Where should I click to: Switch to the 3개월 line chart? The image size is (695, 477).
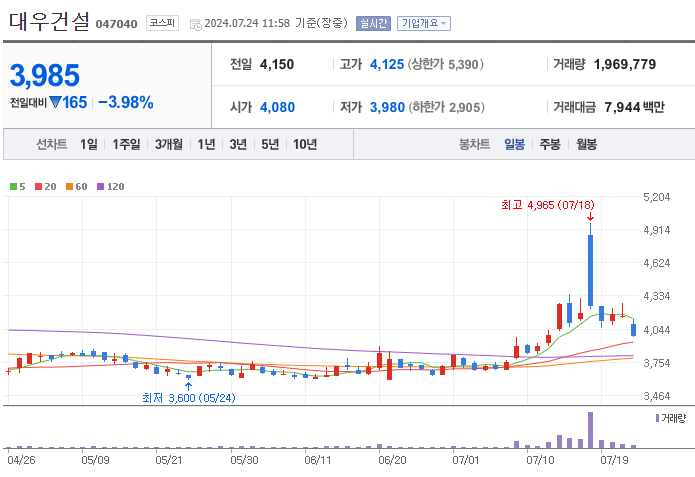click(x=168, y=144)
